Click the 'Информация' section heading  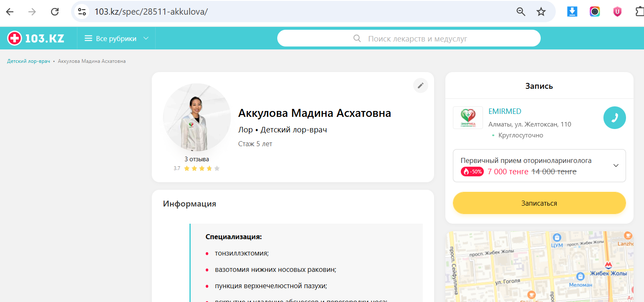click(189, 204)
